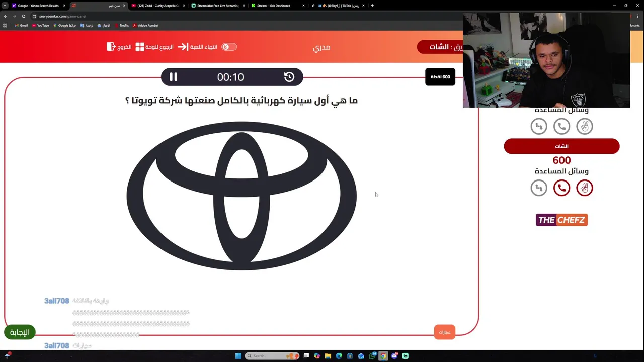The width and height of the screenshot is (644, 362).
Task: Open Streamlabs from the taskbar
Action: pos(406,356)
